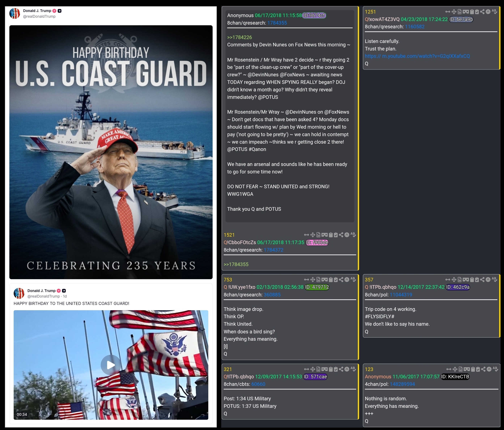Screen dimensions: 504x430
Task: Click the VR goggles icon on post 1521
Action: pos(324,235)
